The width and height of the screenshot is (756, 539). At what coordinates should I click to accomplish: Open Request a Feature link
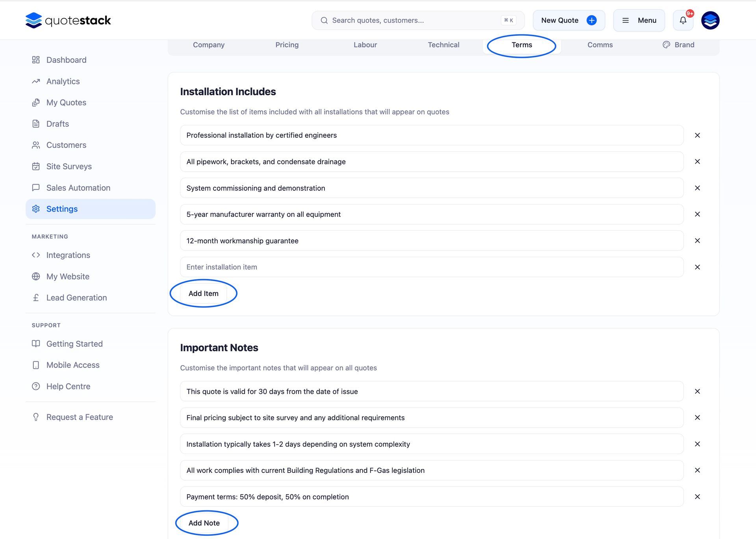[80, 417]
